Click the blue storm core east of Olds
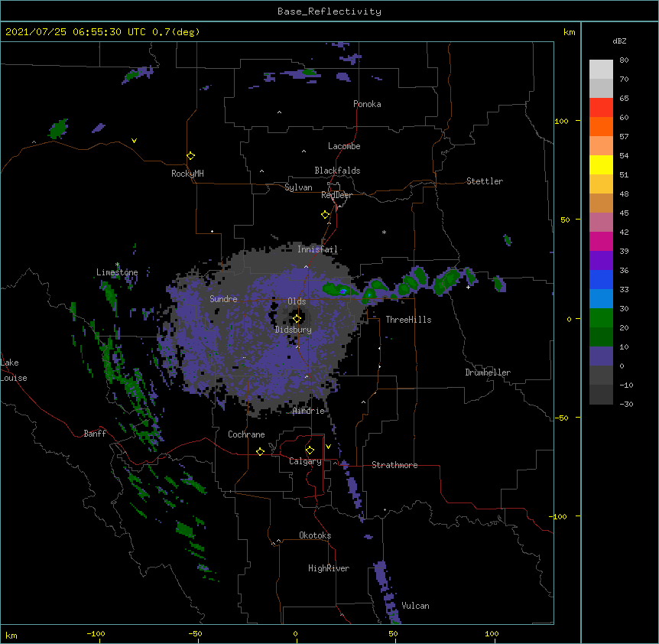This screenshot has width=659, height=644. [343, 291]
